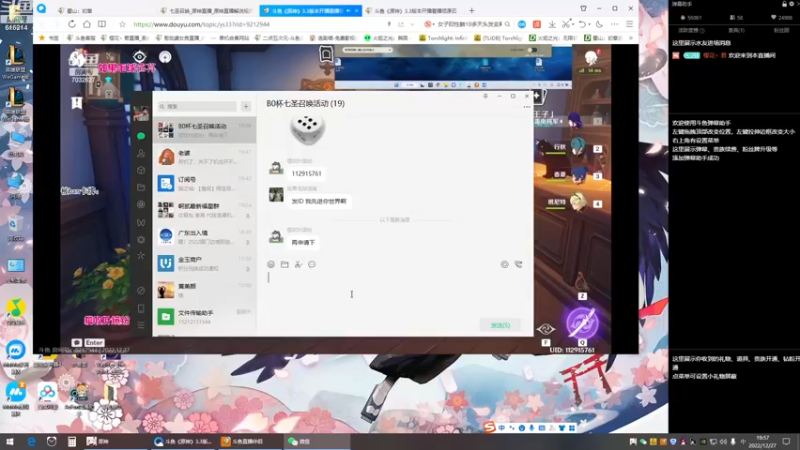Click the 112915761 message bubble
800x450 pixels.
coord(307,173)
